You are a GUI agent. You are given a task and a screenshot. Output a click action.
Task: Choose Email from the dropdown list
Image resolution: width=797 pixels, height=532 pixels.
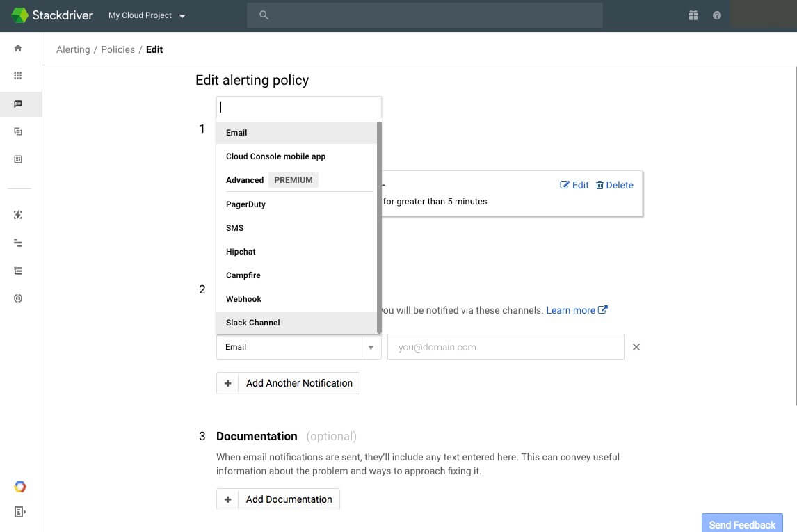point(296,133)
